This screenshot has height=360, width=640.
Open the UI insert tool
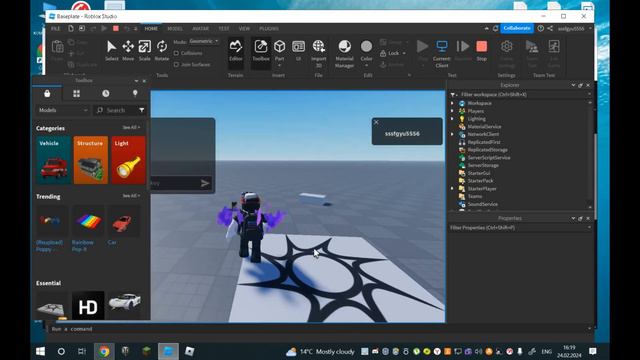click(x=298, y=50)
